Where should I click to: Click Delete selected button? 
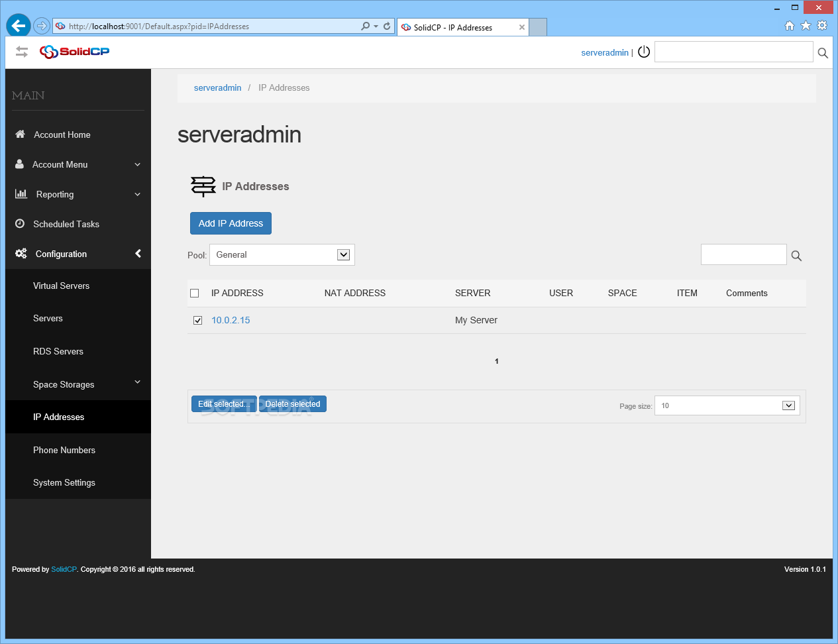click(x=293, y=404)
